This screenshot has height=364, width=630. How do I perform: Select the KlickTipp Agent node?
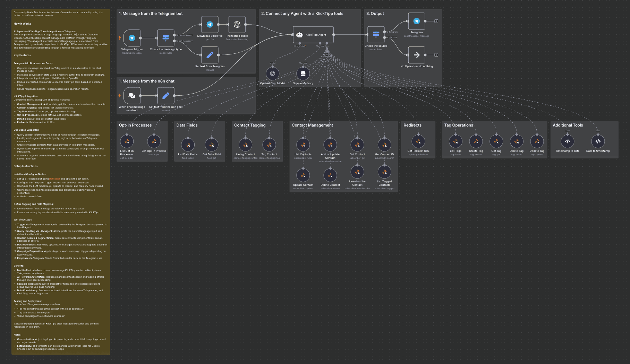313,35
